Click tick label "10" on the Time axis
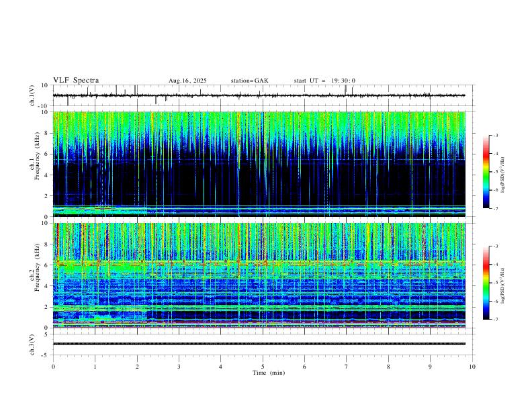The height and width of the screenshot is (411, 532). (x=472, y=367)
